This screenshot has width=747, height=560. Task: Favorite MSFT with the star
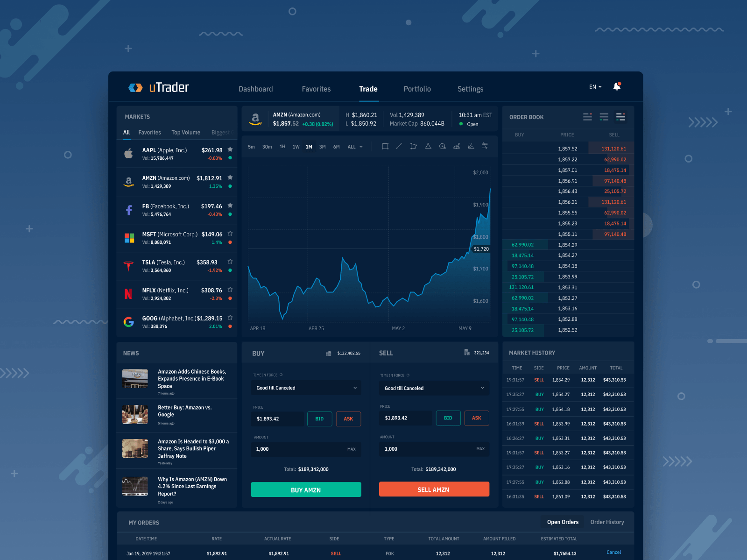230,234
